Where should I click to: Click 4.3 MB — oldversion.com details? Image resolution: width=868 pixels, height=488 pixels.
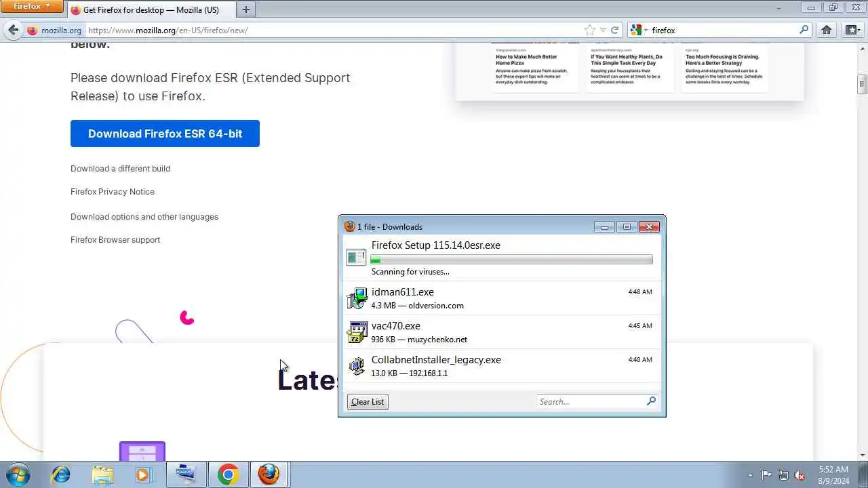(x=418, y=306)
